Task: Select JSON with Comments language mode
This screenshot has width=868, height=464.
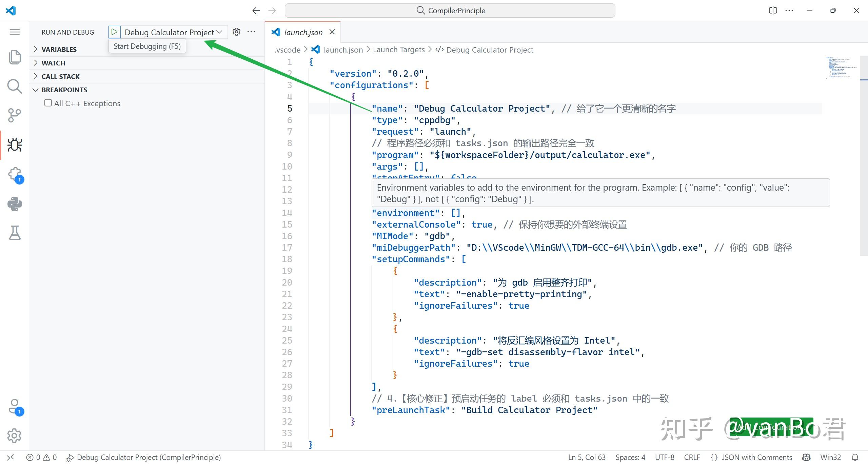Action: [757, 457]
